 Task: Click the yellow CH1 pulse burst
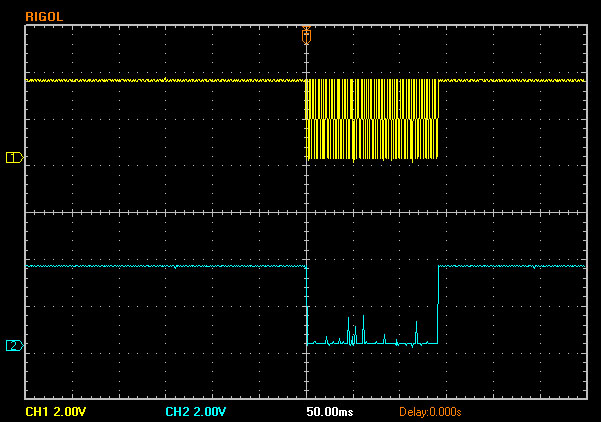372,119
